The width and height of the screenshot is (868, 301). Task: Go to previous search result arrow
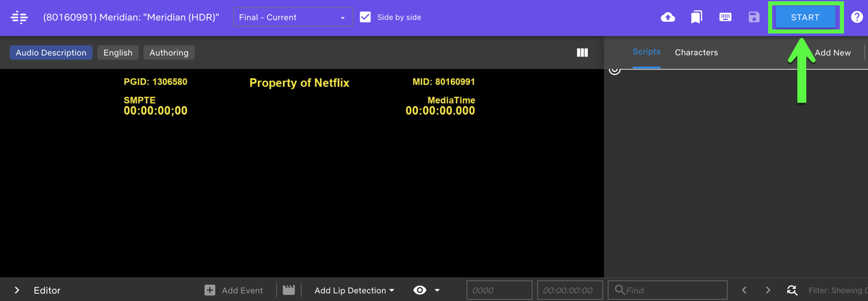(744, 290)
